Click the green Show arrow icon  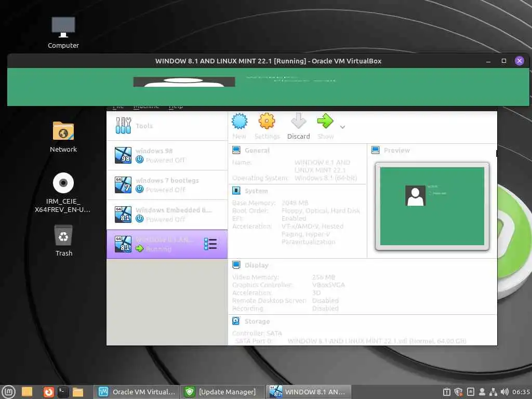pyautogui.click(x=325, y=121)
